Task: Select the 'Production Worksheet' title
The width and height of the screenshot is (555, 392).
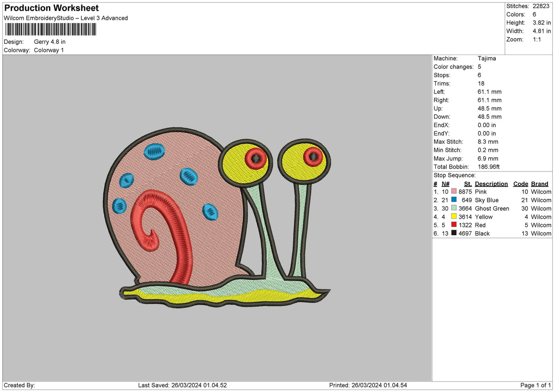Action: point(51,8)
